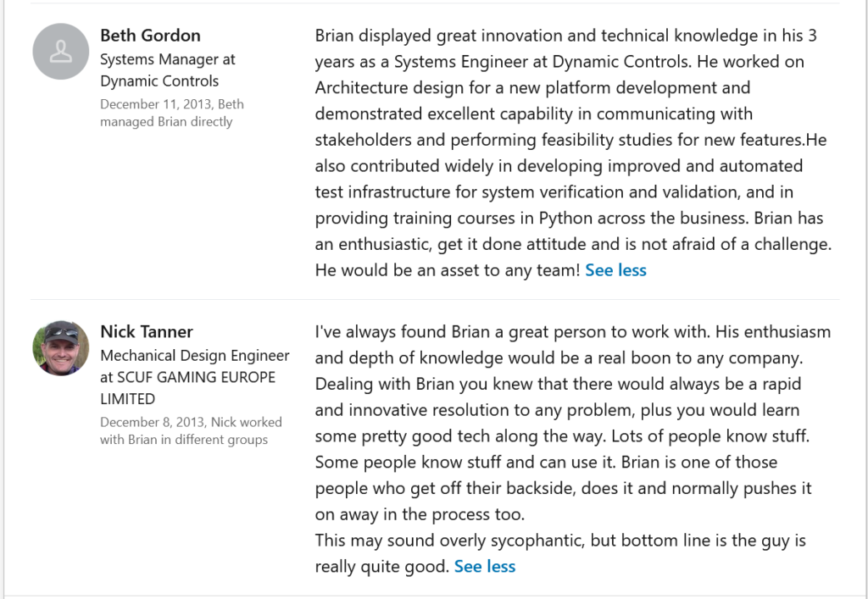Image resolution: width=868 pixels, height=599 pixels.
Task: Click "This may sound overly sycophantic" sentence
Action: click(x=450, y=541)
